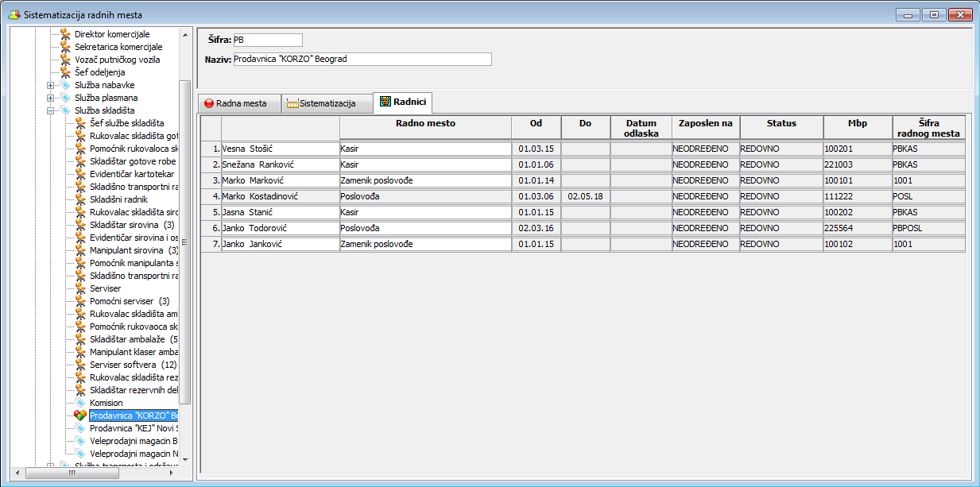Click the Pomoćni serviser (3) icon

coord(80,301)
